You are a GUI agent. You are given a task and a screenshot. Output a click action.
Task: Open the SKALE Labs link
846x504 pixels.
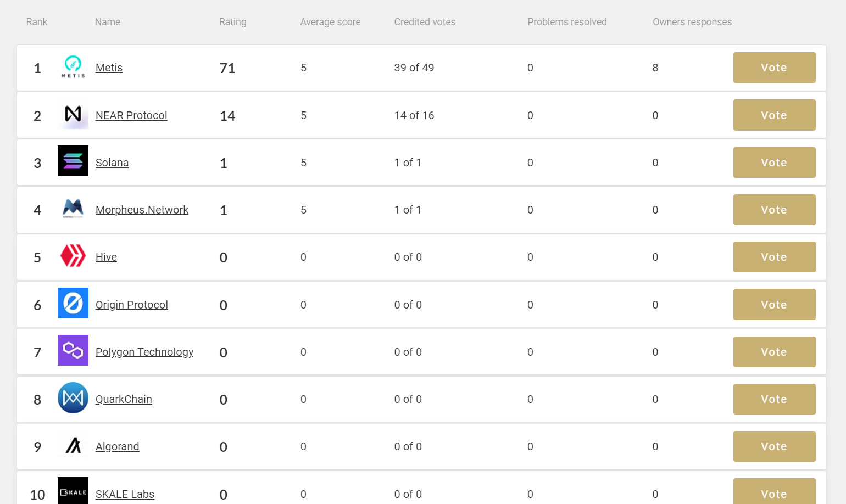(x=125, y=494)
